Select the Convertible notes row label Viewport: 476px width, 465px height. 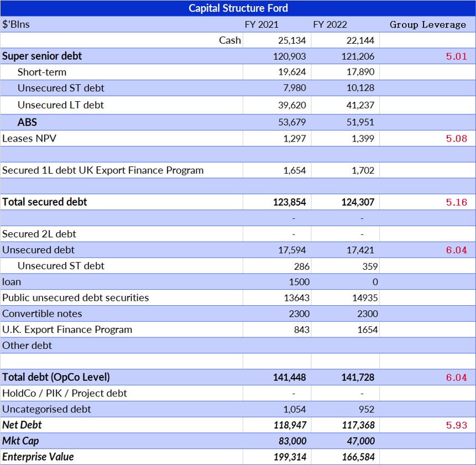[42, 314]
